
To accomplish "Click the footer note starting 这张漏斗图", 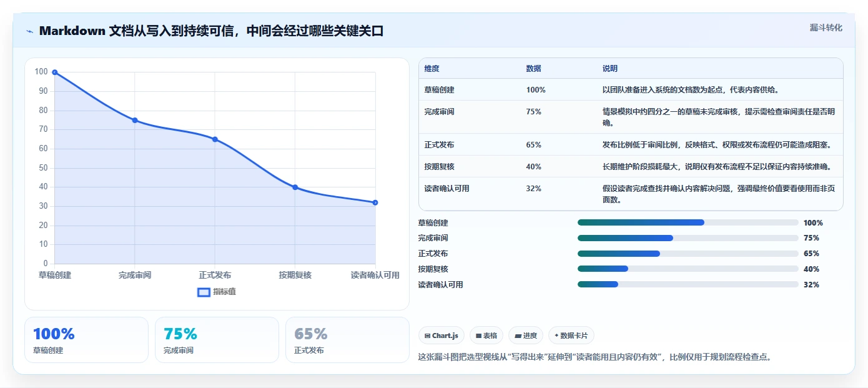I will point(596,357).
